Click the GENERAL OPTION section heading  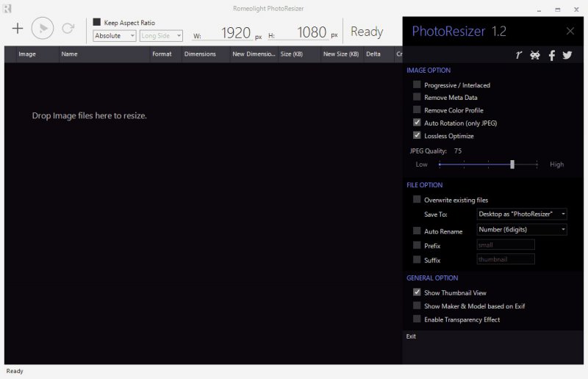tap(432, 278)
